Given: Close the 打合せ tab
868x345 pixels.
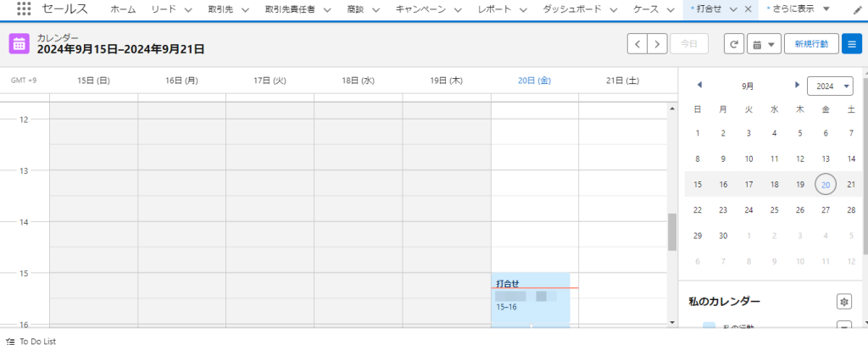Looking at the screenshot, I should (748, 9).
